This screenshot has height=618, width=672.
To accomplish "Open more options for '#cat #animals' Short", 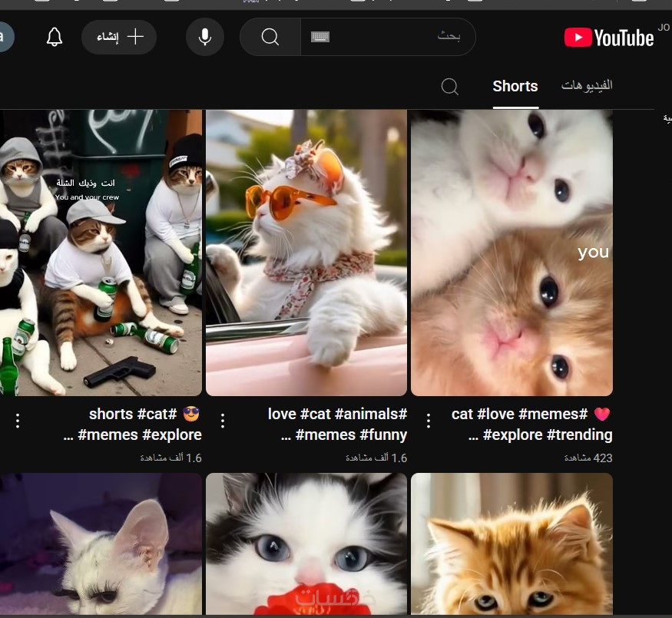I will click(x=223, y=421).
